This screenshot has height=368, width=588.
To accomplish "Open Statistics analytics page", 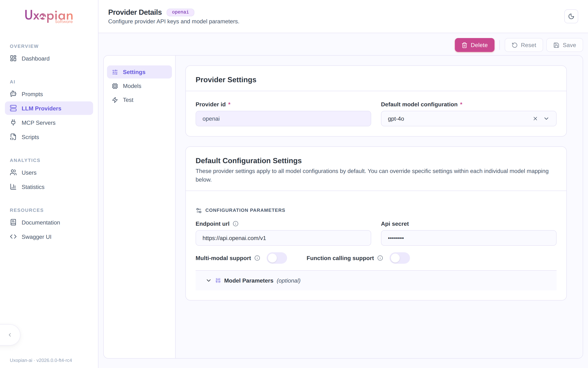I will tap(49, 187).
